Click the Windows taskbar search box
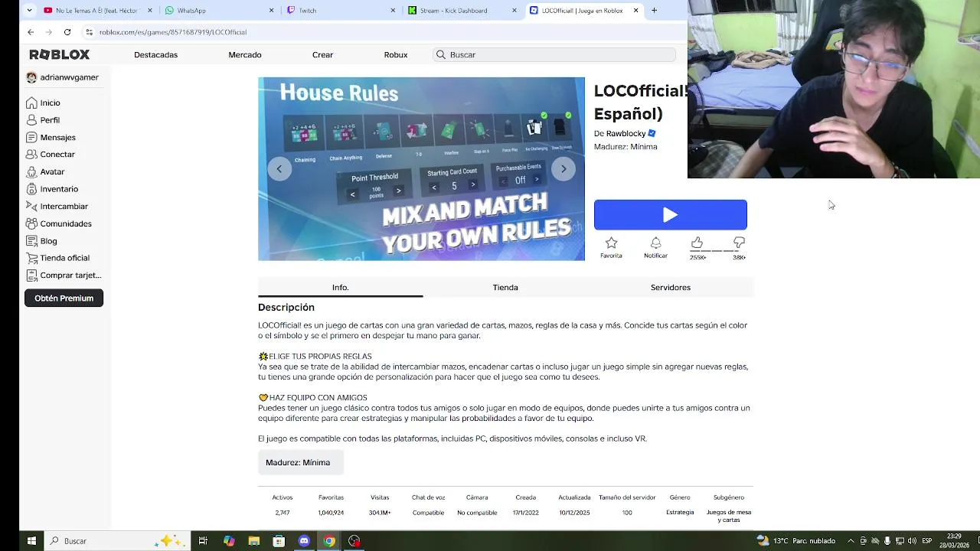Image resolution: width=980 pixels, height=551 pixels. (116, 541)
